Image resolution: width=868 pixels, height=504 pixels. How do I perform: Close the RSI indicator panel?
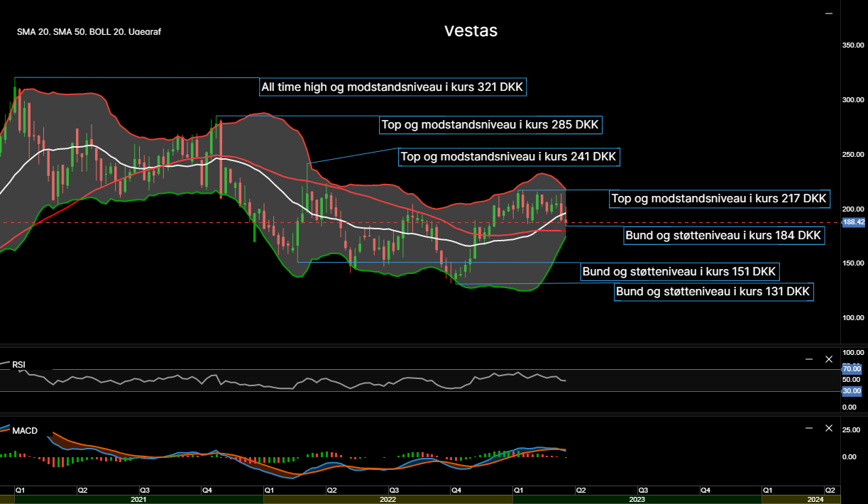point(828,359)
